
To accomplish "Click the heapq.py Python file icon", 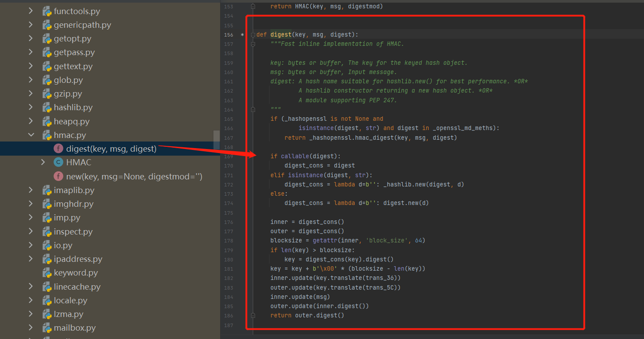I will point(47,121).
